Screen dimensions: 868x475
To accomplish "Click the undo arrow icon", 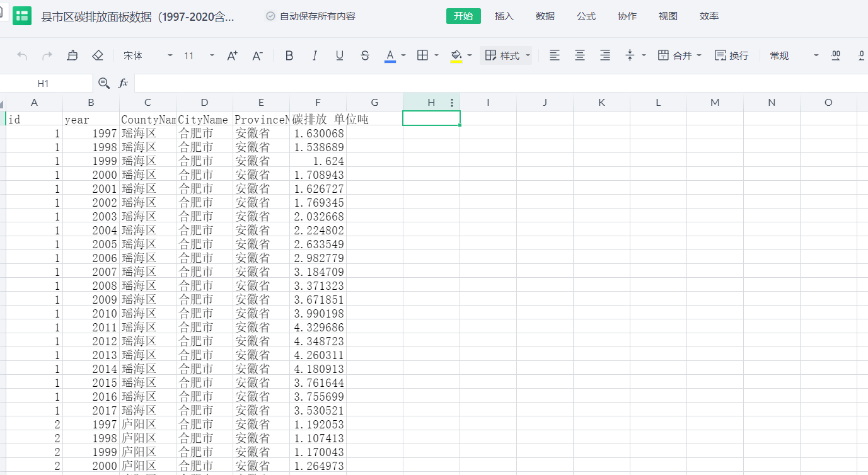I will point(22,55).
